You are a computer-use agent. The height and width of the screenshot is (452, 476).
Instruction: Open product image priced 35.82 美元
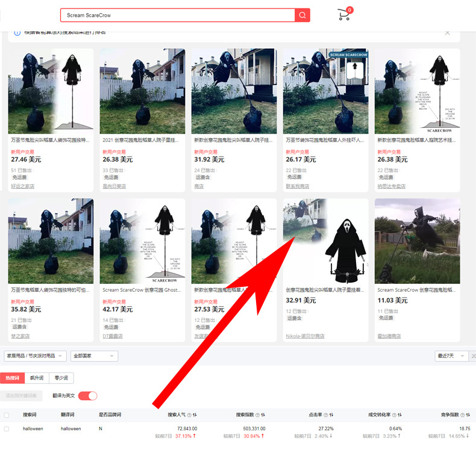click(x=51, y=241)
